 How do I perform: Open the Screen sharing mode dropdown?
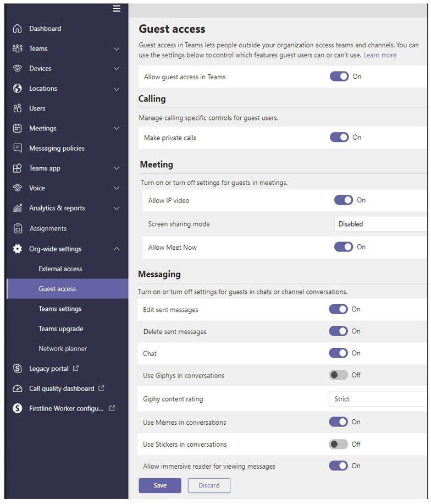coord(380,224)
